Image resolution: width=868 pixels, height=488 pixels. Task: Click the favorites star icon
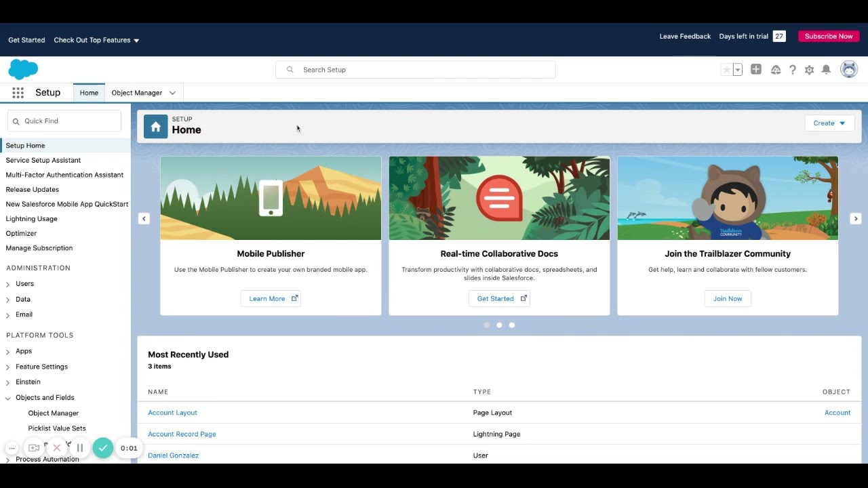pos(726,70)
